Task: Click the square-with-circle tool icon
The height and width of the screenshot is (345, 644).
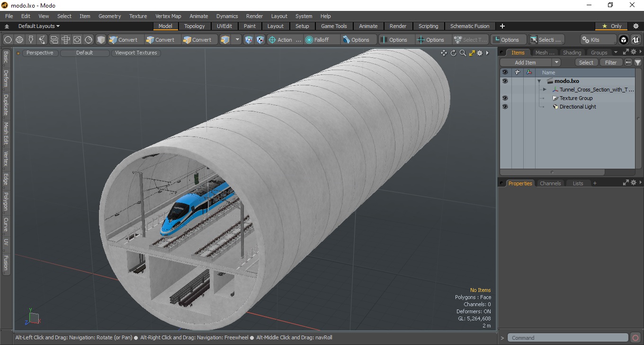Action: (77, 40)
